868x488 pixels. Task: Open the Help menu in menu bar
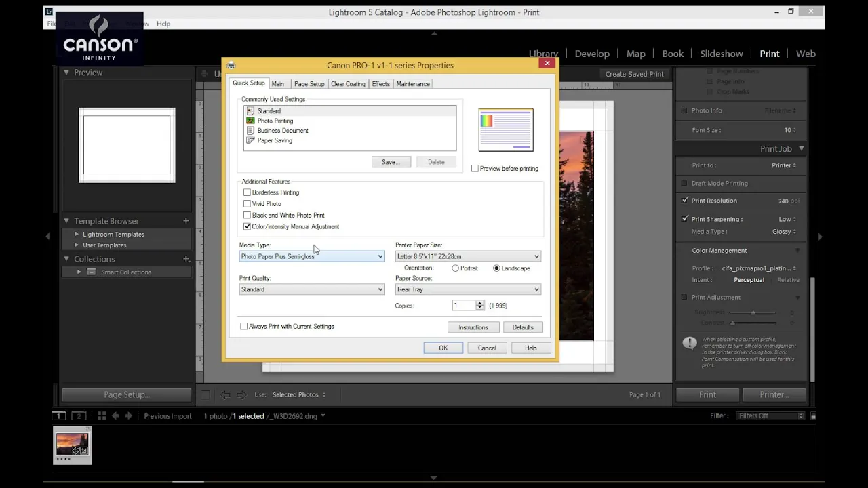click(x=163, y=24)
